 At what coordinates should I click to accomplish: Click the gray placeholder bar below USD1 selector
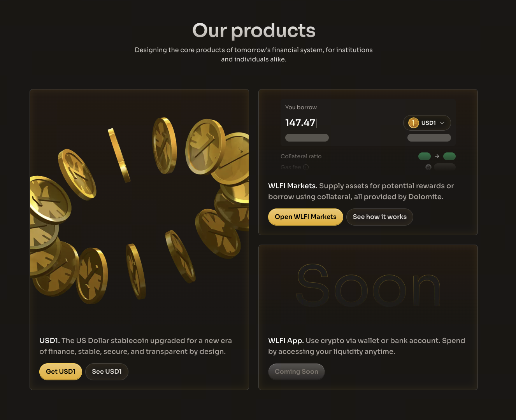[429, 138]
